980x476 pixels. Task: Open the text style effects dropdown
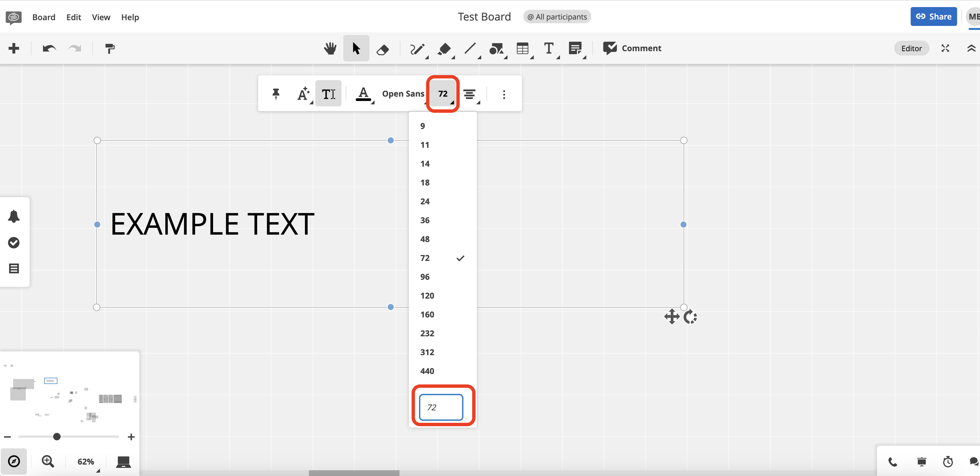(x=304, y=94)
